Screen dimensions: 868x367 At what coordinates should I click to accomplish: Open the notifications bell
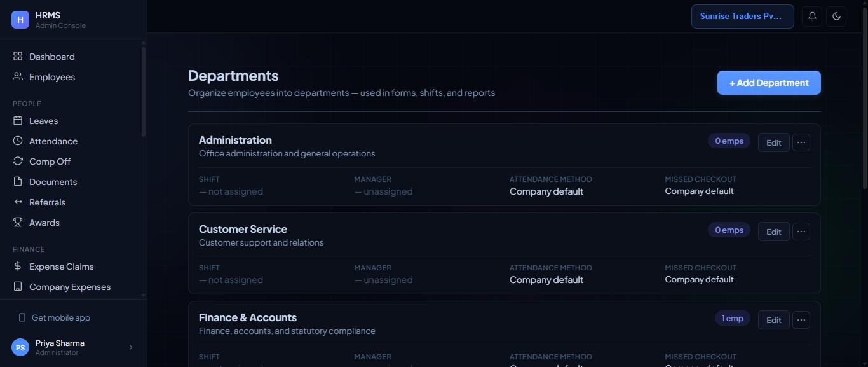tap(812, 17)
